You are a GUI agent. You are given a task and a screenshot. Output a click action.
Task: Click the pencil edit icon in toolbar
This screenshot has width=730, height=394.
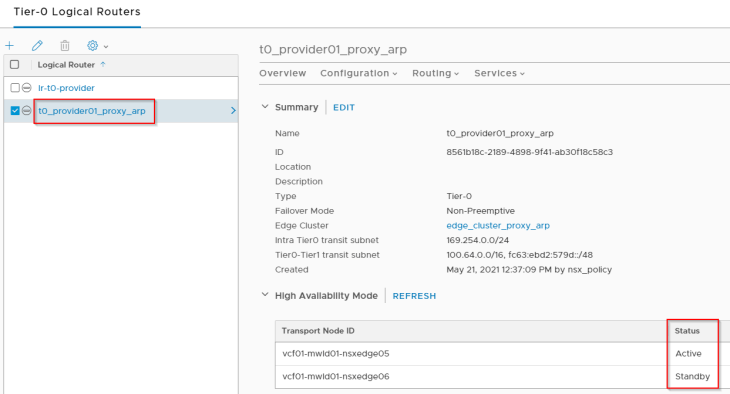tap(37, 46)
